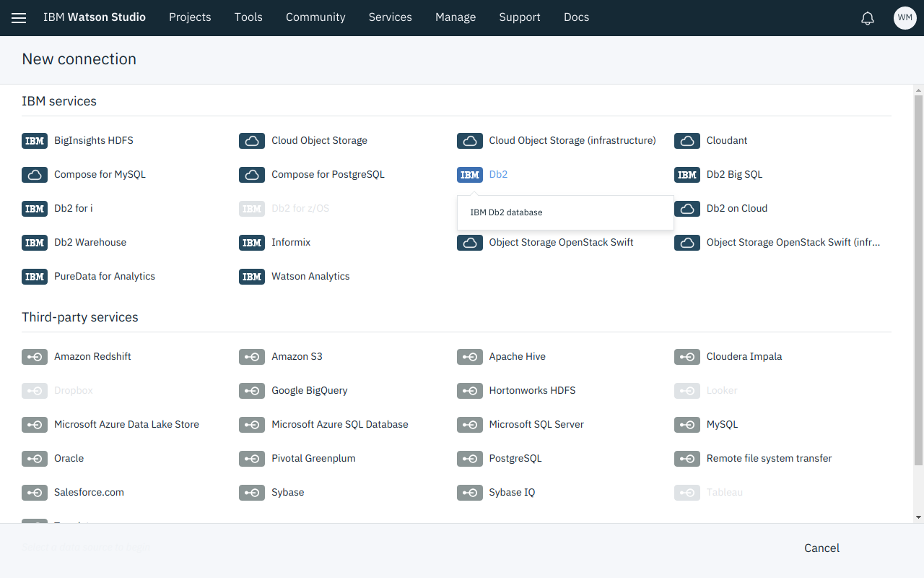Choose Microsoft Azure Data Lake Store
The height and width of the screenshot is (578, 924).
(x=126, y=425)
